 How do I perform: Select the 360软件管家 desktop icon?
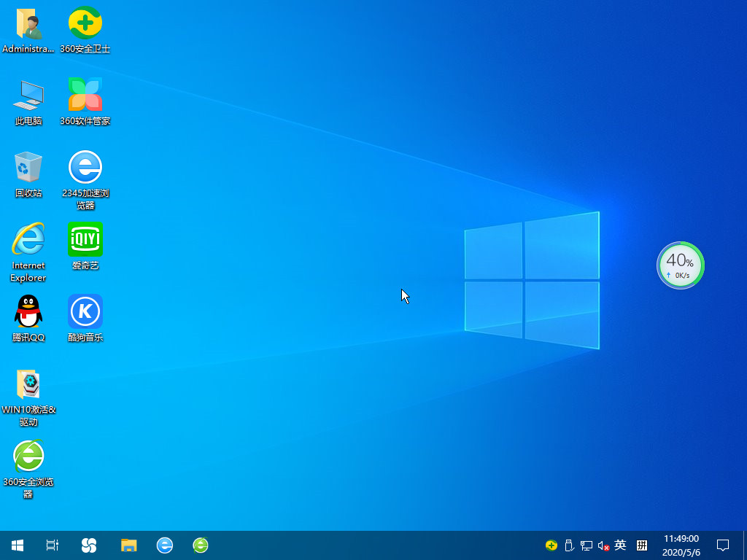(85, 95)
